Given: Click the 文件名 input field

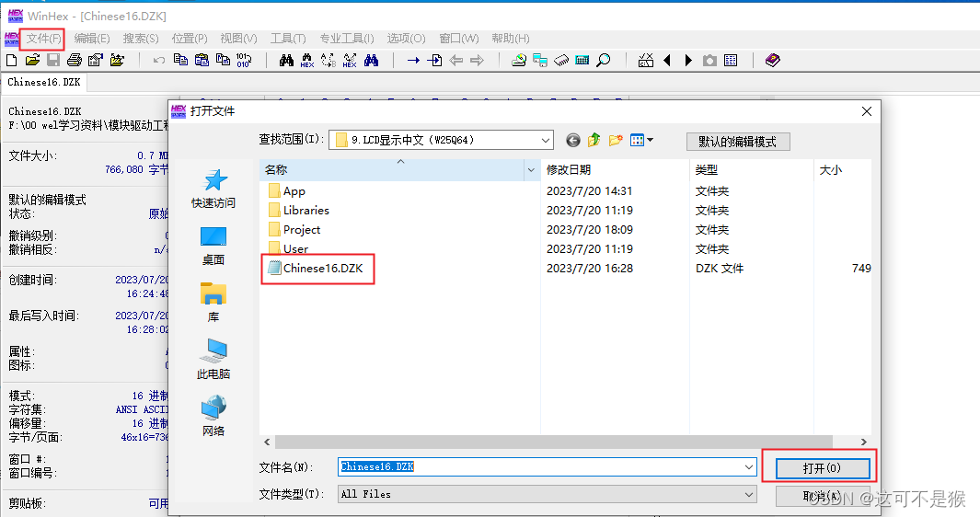Looking at the screenshot, I should point(547,467).
